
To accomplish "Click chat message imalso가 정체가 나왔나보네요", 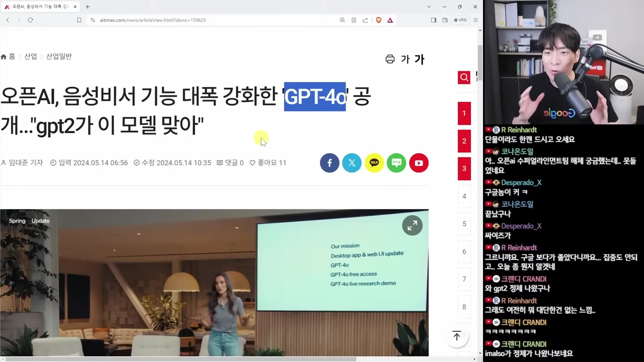I will (529, 353).
